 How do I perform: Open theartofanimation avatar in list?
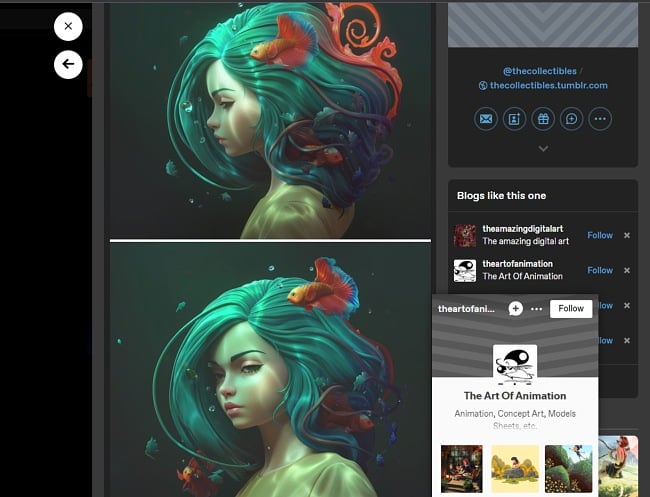click(465, 271)
